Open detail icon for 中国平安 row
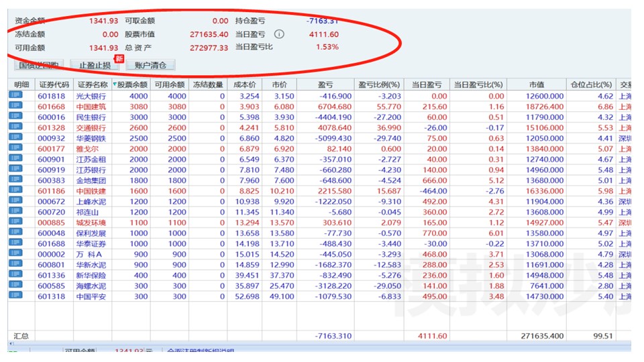 click(x=15, y=296)
